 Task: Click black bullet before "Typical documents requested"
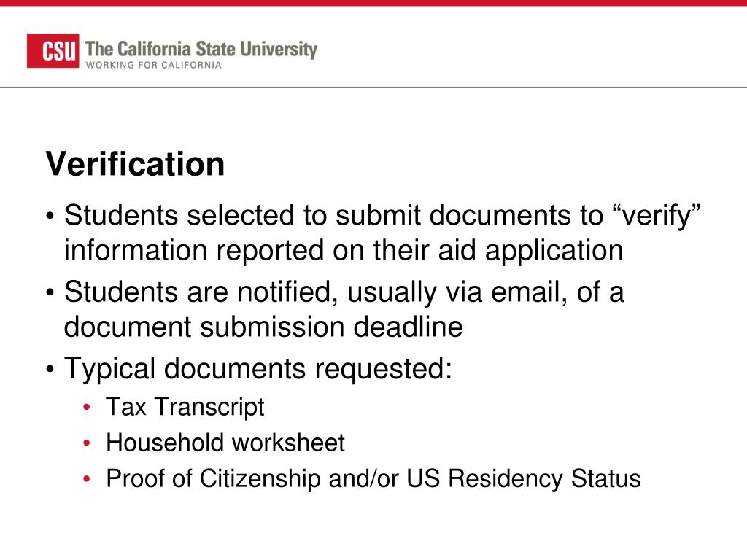click(50, 370)
